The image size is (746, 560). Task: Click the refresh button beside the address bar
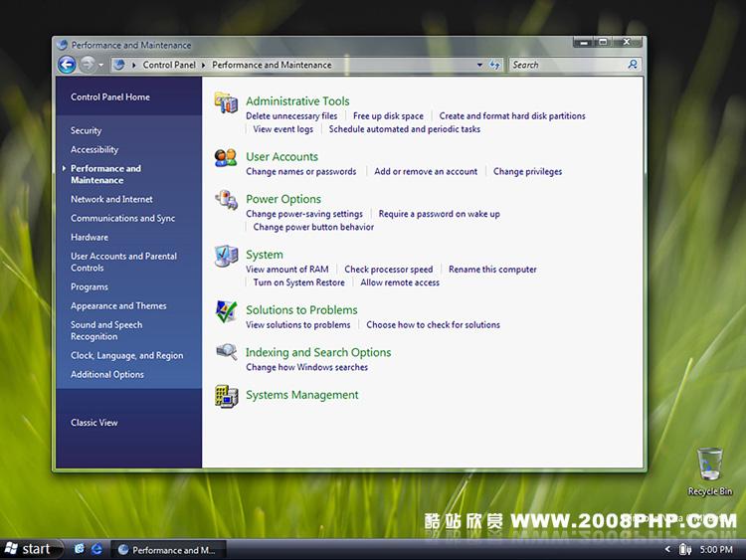(495, 65)
